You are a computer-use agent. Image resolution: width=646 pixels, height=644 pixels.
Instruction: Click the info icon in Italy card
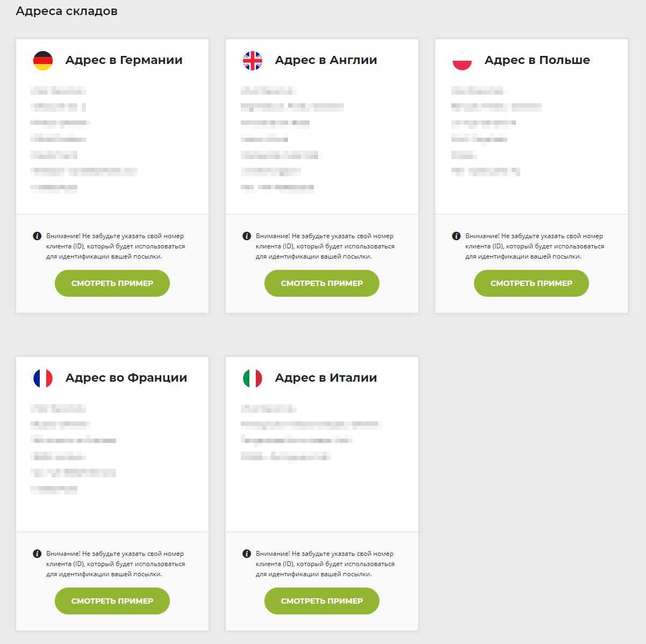click(x=247, y=554)
